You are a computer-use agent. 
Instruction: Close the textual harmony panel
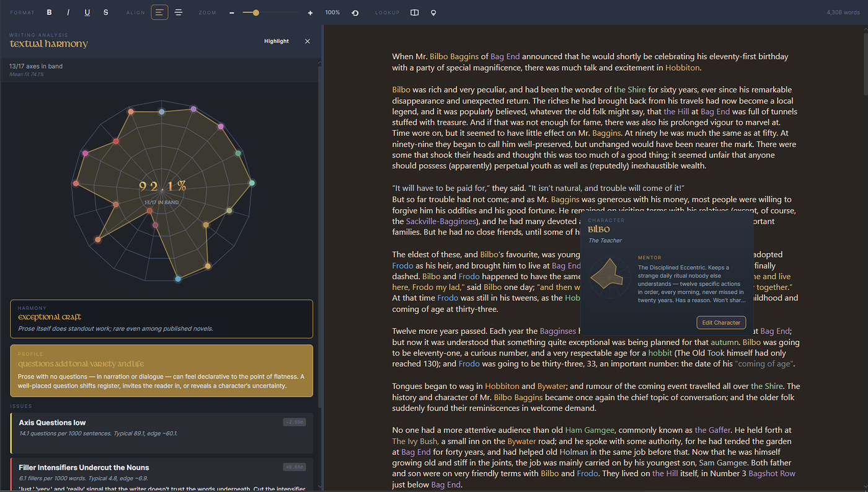click(308, 41)
